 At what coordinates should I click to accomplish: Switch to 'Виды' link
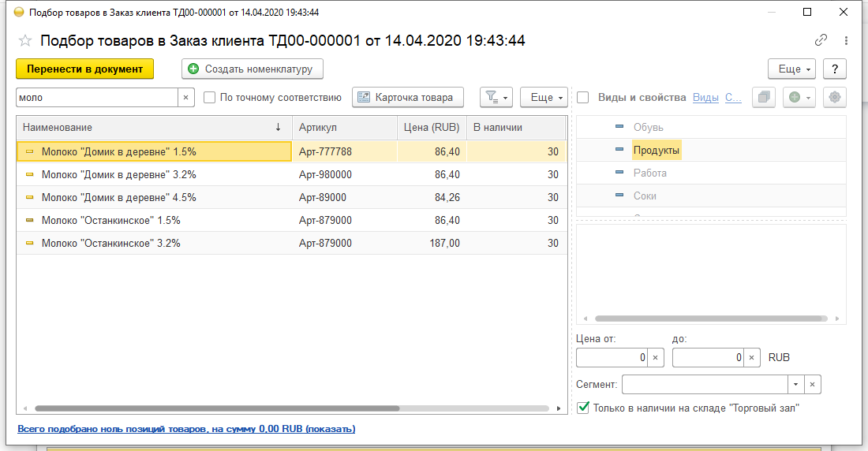click(x=705, y=98)
